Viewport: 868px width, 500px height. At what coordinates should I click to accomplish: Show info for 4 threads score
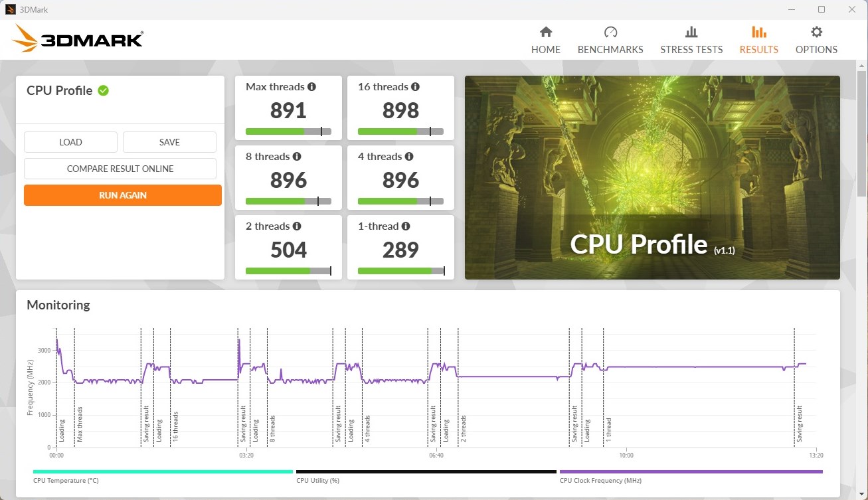click(409, 157)
